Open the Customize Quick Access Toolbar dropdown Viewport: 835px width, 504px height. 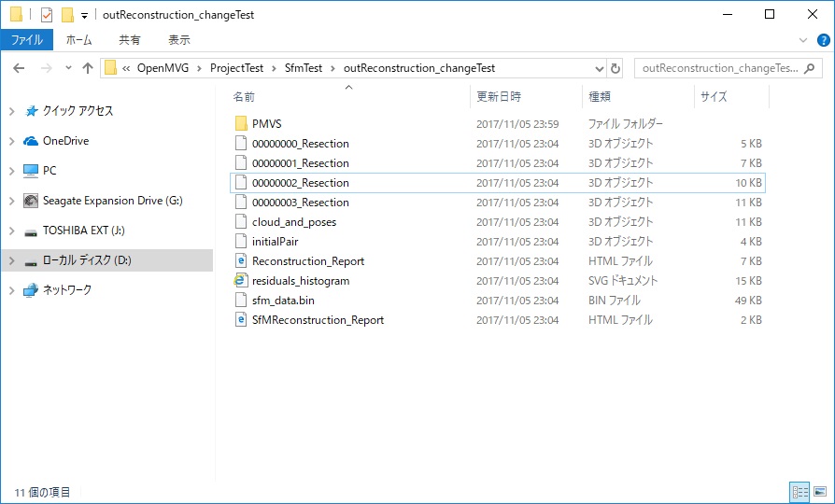(84, 16)
